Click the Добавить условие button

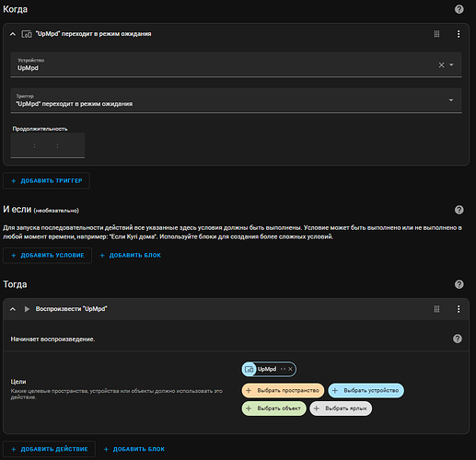click(x=47, y=255)
